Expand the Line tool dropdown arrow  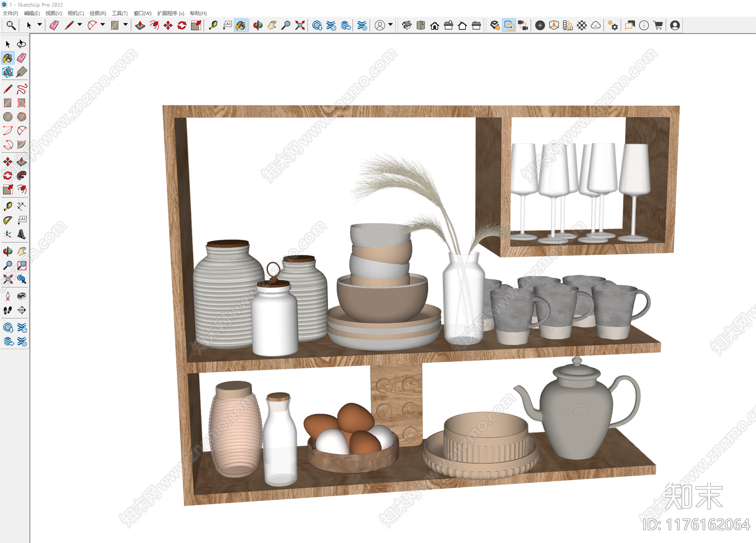click(x=79, y=25)
